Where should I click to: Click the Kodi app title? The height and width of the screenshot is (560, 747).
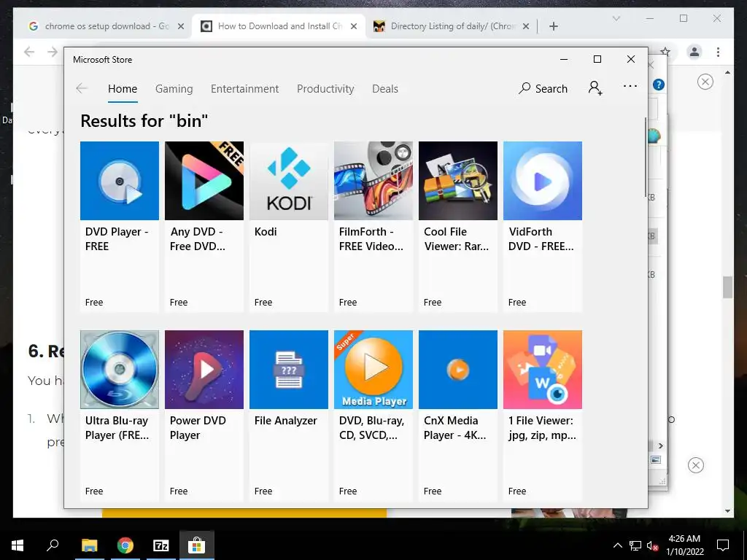(266, 232)
